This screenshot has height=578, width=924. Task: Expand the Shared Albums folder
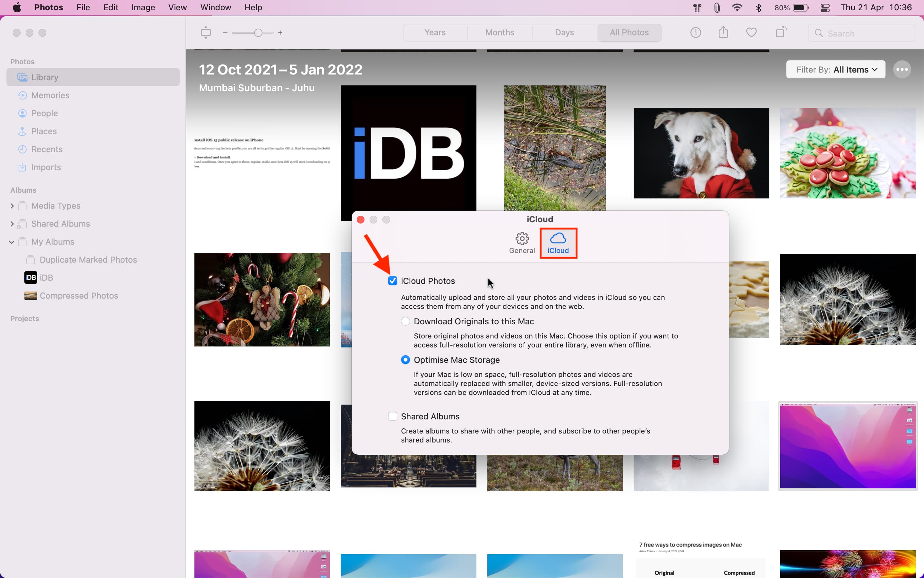(x=12, y=224)
